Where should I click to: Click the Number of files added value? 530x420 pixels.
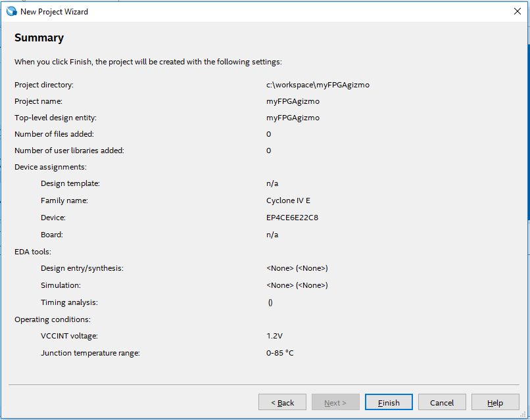pos(268,134)
